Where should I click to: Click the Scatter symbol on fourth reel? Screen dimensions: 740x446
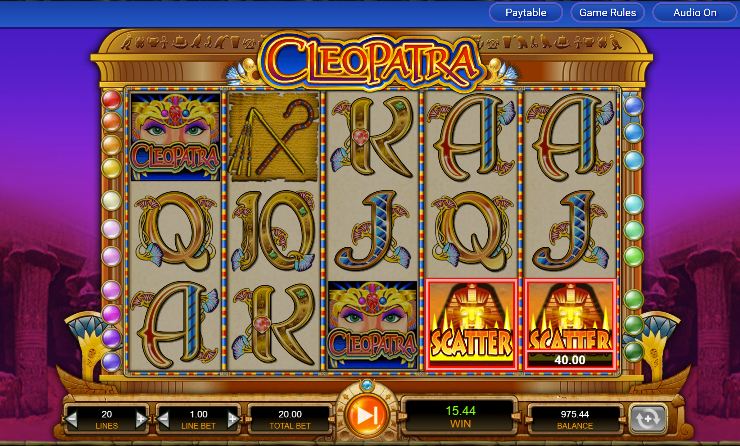[471, 324]
